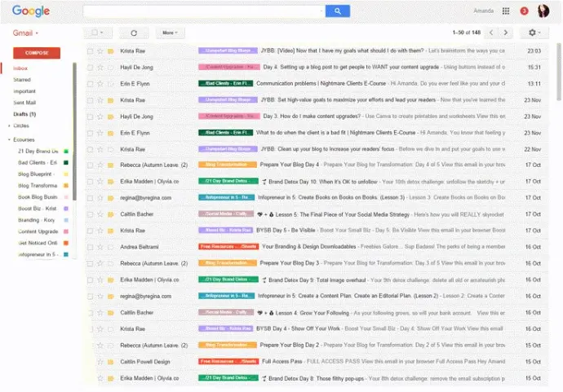
Task: Star the Rebecca Prepare Your Blog Day 4 email
Action: click(x=100, y=165)
